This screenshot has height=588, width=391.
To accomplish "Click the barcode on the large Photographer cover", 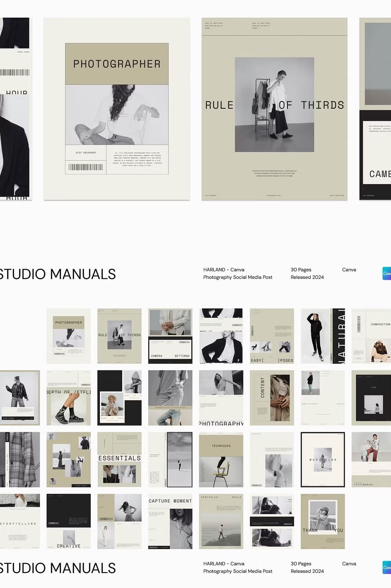I will 86,167.
